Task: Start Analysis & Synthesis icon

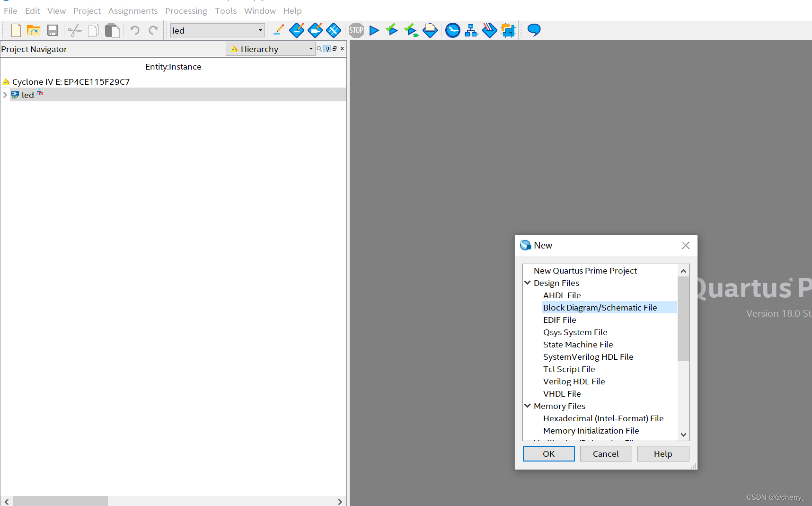Action: (x=411, y=30)
